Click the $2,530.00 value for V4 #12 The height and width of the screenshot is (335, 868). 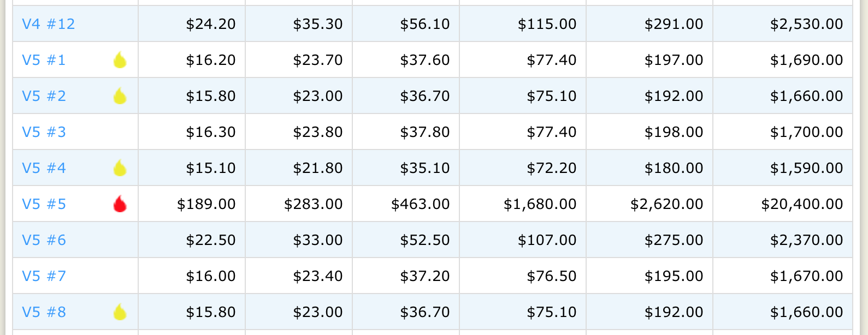coord(806,24)
